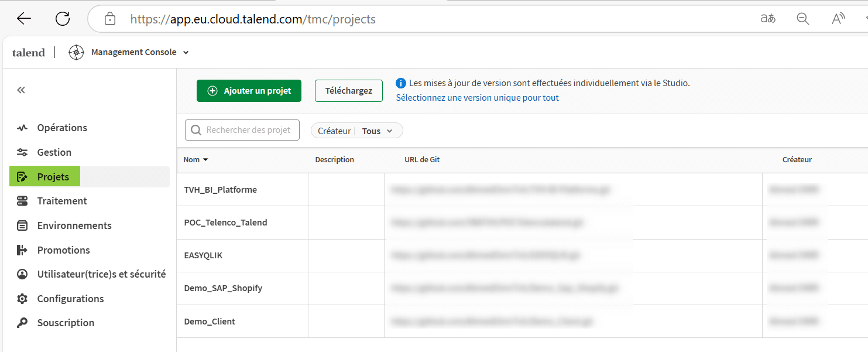Click the Ajouter un projet button
868x352 pixels.
pos(249,91)
